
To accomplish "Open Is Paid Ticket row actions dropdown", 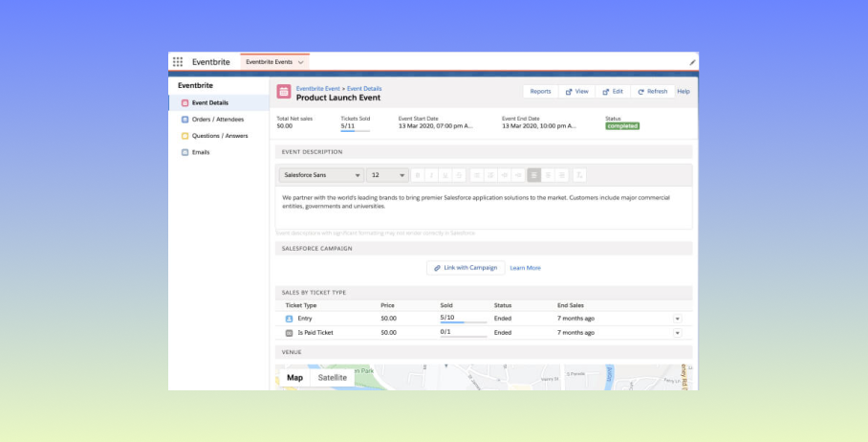I will pos(677,334).
